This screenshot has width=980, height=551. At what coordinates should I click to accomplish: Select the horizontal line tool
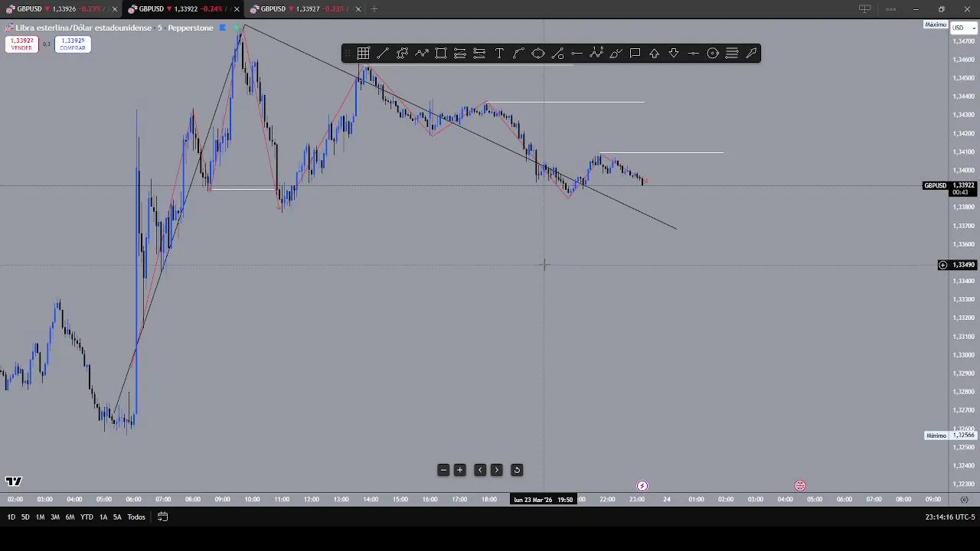693,53
